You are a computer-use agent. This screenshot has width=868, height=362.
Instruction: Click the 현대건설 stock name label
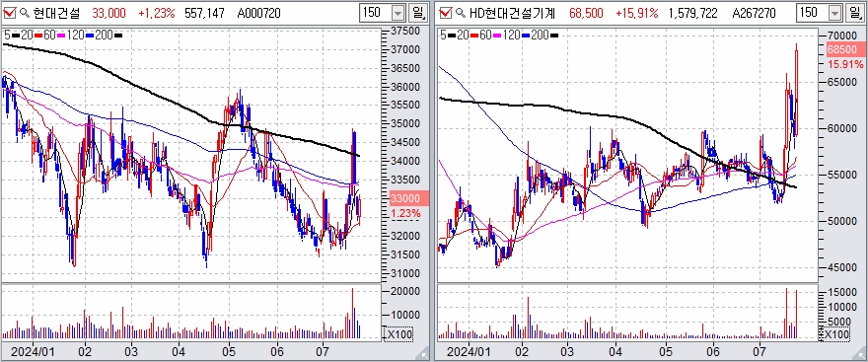56,13
